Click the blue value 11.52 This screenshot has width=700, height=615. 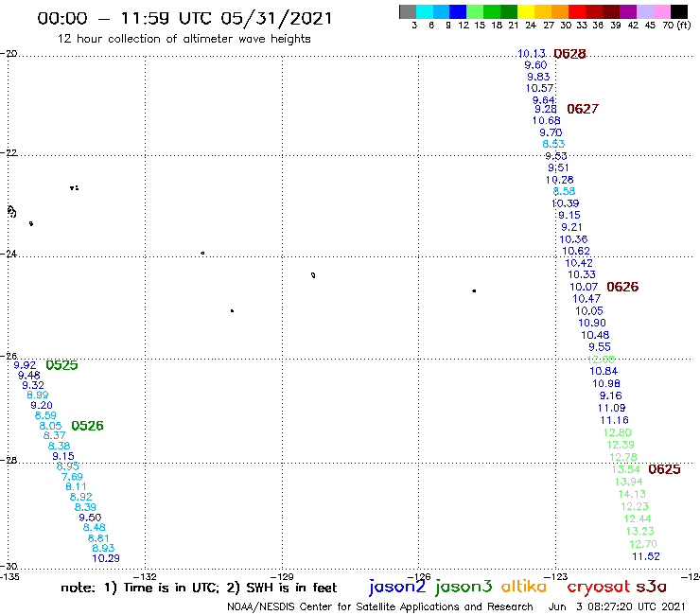[646, 556]
